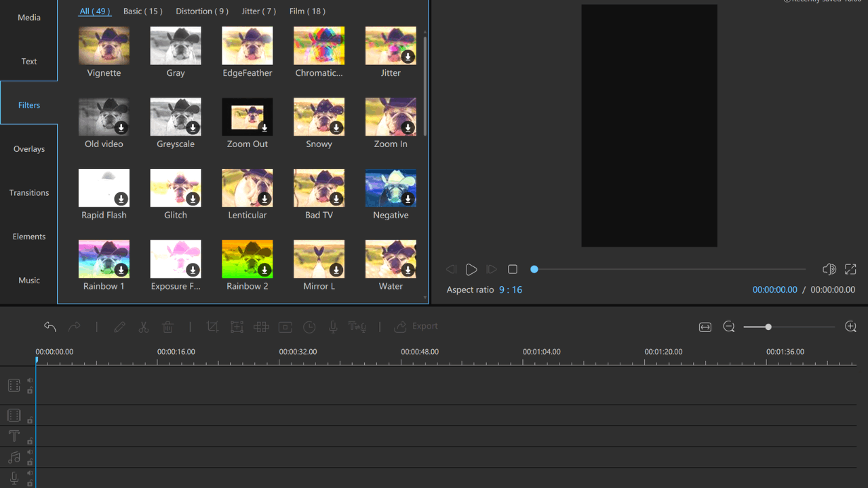Export the project
The height and width of the screenshot is (488, 868).
pos(416,327)
